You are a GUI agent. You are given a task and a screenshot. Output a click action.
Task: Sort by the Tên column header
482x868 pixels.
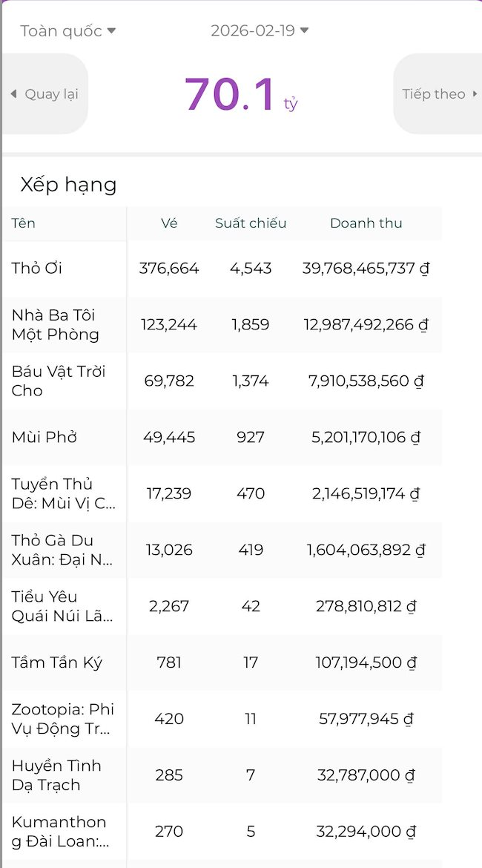24,223
